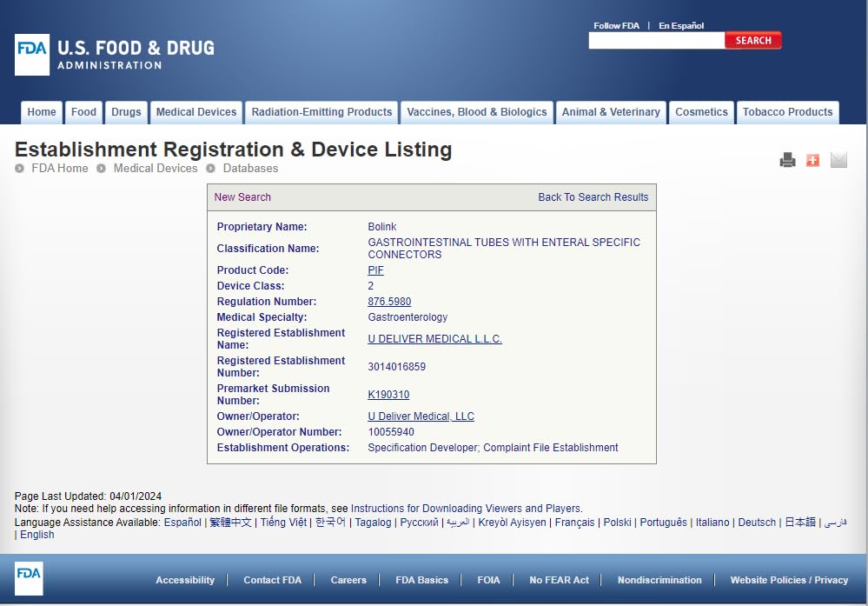Open the Medical Devices navigation tab

196,112
